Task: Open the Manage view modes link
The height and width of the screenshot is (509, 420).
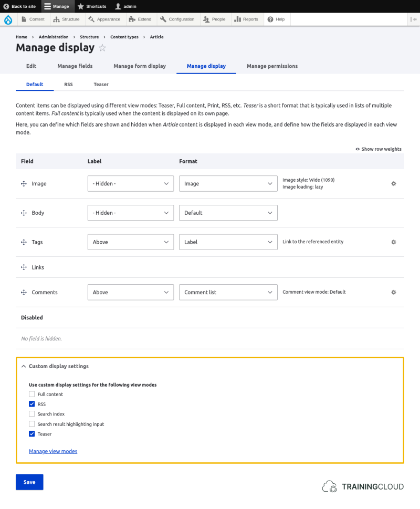Action: [x=53, y=451]
